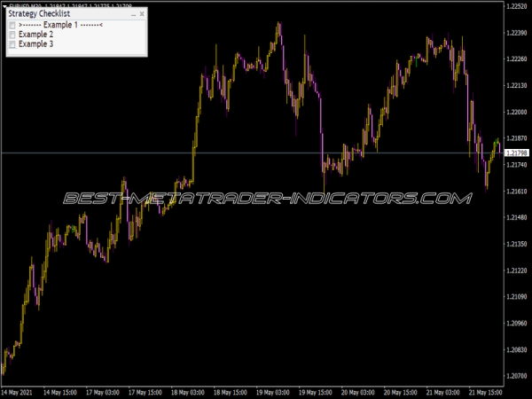Screen dimensions: 532x399
Task: Click the best-metatrader-indicators.com watermark
Action: pyautogui.click(x=266, y=199)
